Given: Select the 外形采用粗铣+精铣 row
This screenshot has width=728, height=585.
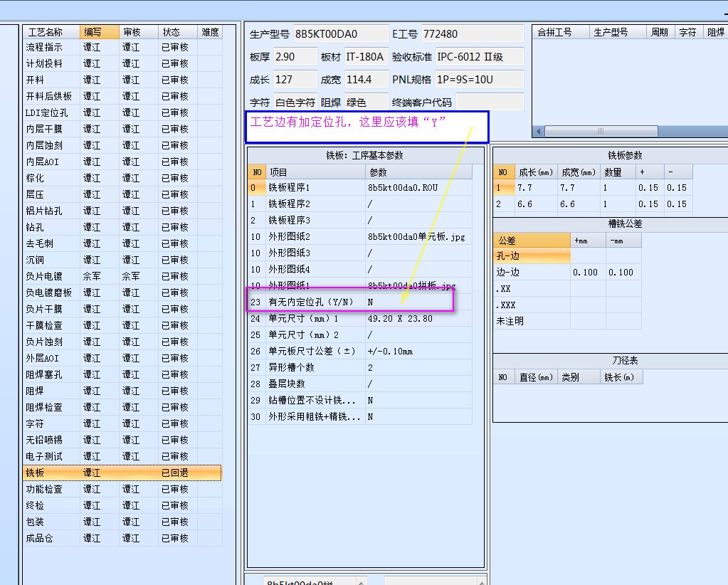Looking at the screenshot, I should click(360, 417).
